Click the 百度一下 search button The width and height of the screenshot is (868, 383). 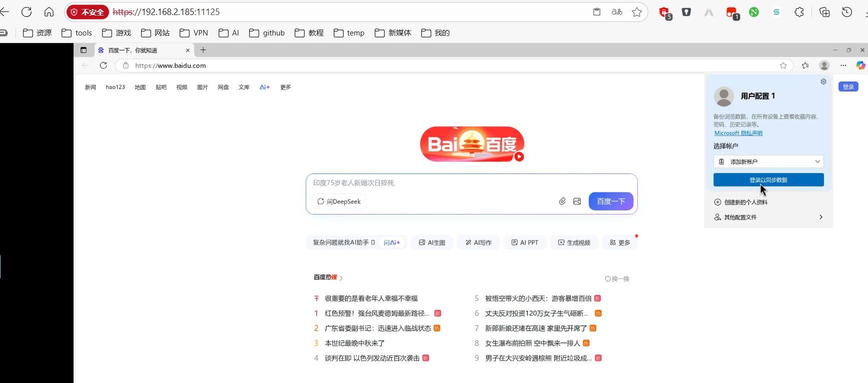pos(611,201)
